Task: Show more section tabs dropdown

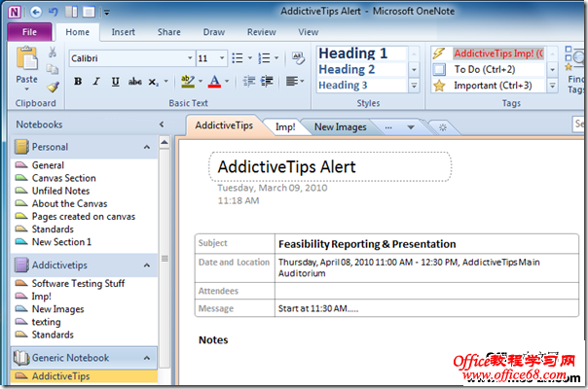Action: pyautogui.click(x=411, y=127)
